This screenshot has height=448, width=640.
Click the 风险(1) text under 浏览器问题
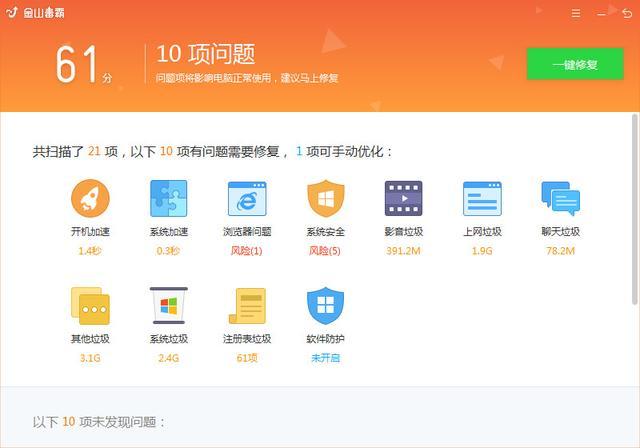coord(247,251)
